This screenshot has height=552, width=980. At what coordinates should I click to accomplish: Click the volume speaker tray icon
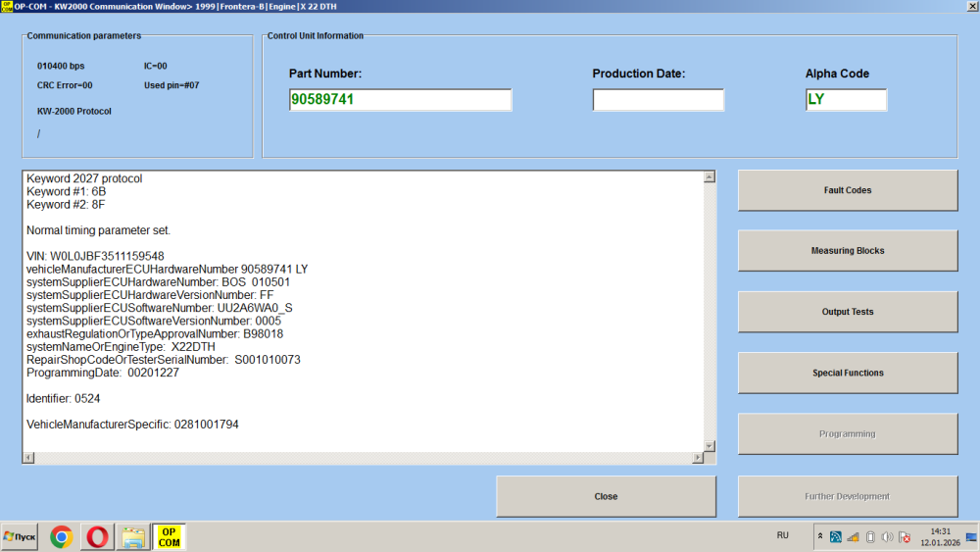pyautogui.click(x=887, y=536)
